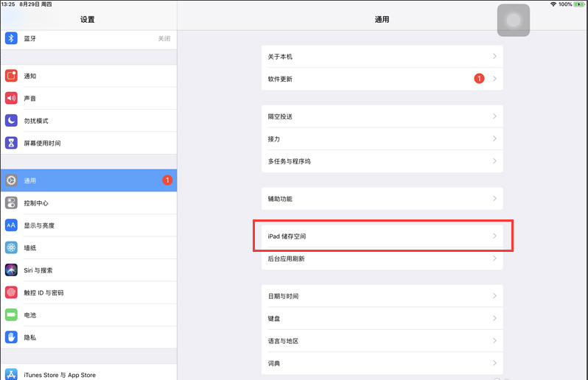Tap the Sounds speaker icon

point(11,98)
